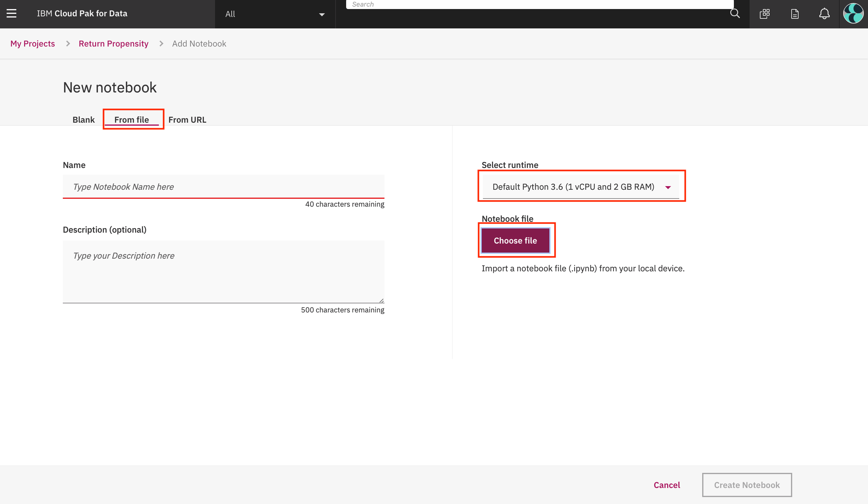Image resolution: width=868 pixels, height=504 pixels.
Task: Open the services grid icon in header
Action: coord(765,14)
